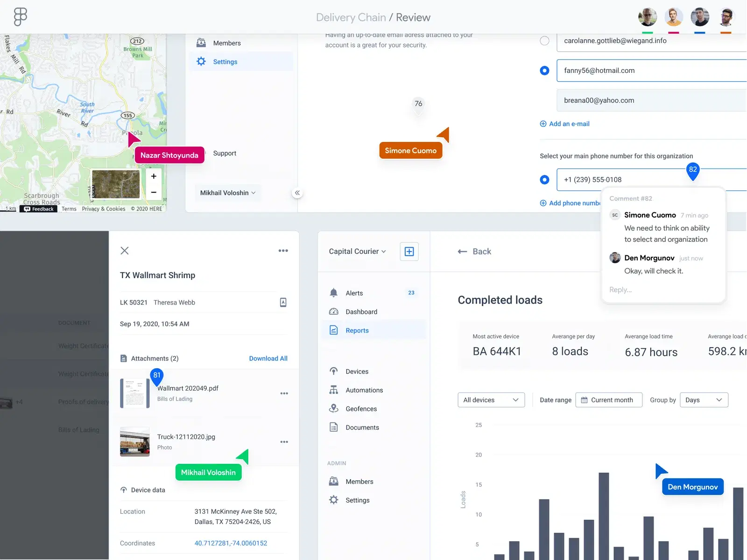
Task: Open options for Truck-12112020.jpg
Action: (x=284, y=442)
